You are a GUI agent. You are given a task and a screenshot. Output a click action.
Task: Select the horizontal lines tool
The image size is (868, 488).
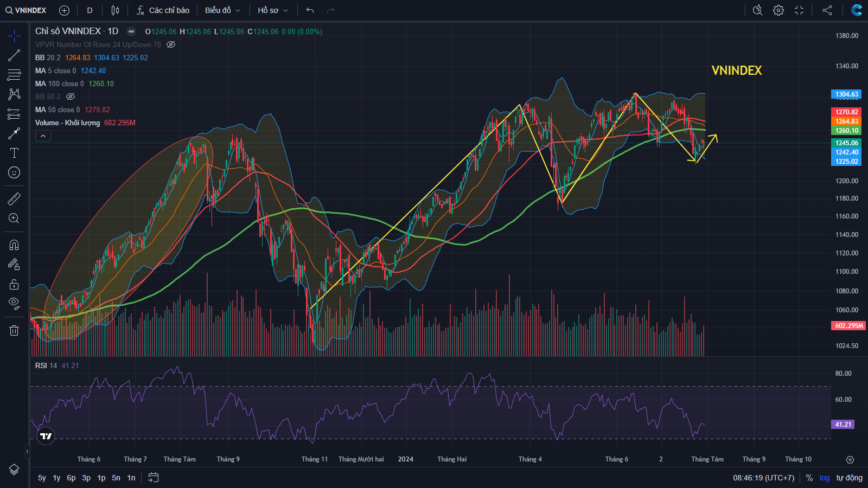[14, 75]
